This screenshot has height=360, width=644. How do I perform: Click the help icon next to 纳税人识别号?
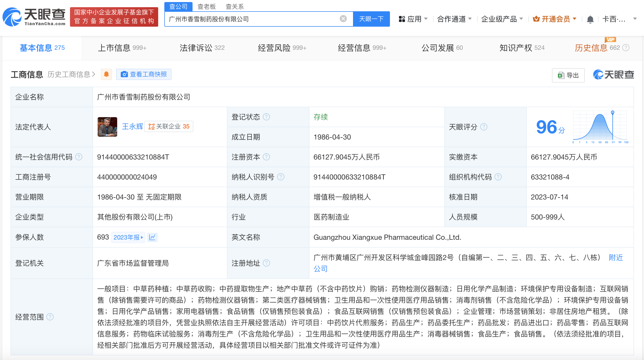[x=281, y=177]
